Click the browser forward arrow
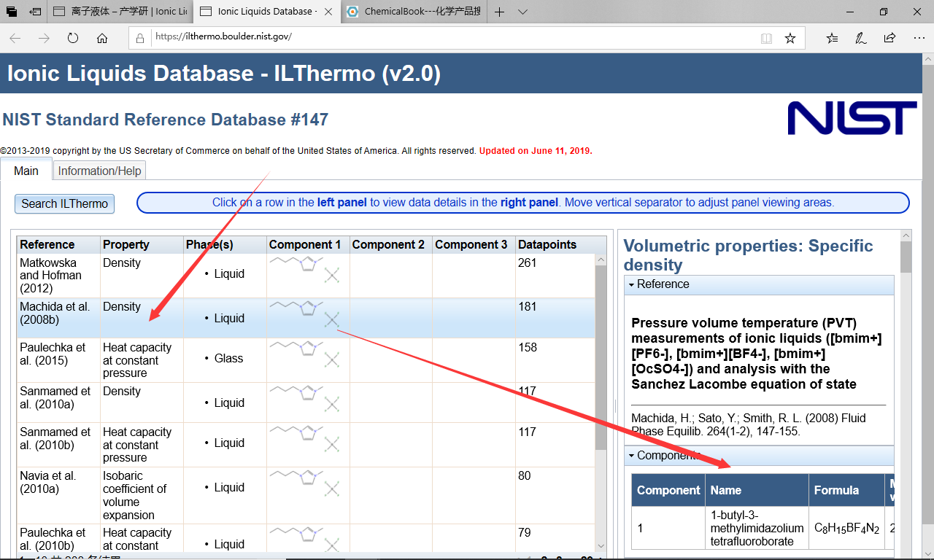Image resolution: width=934 pixels, height=560 pixels. tap(44, 38)
